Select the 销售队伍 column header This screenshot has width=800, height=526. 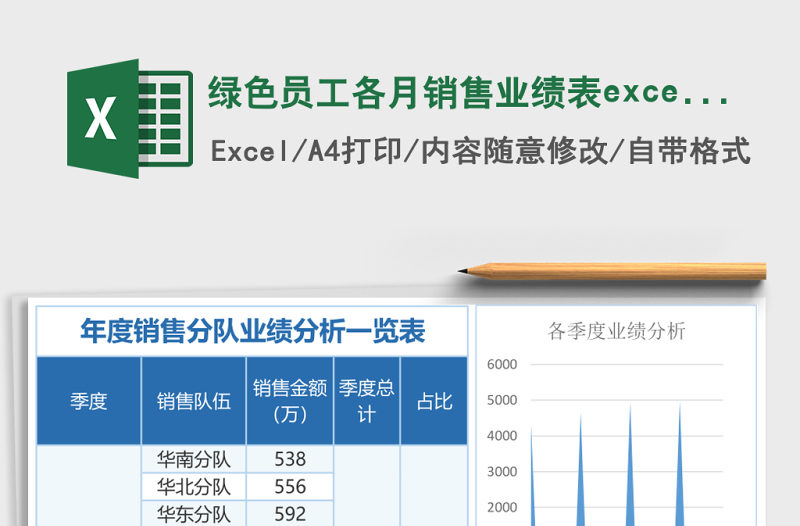[193, 401]
